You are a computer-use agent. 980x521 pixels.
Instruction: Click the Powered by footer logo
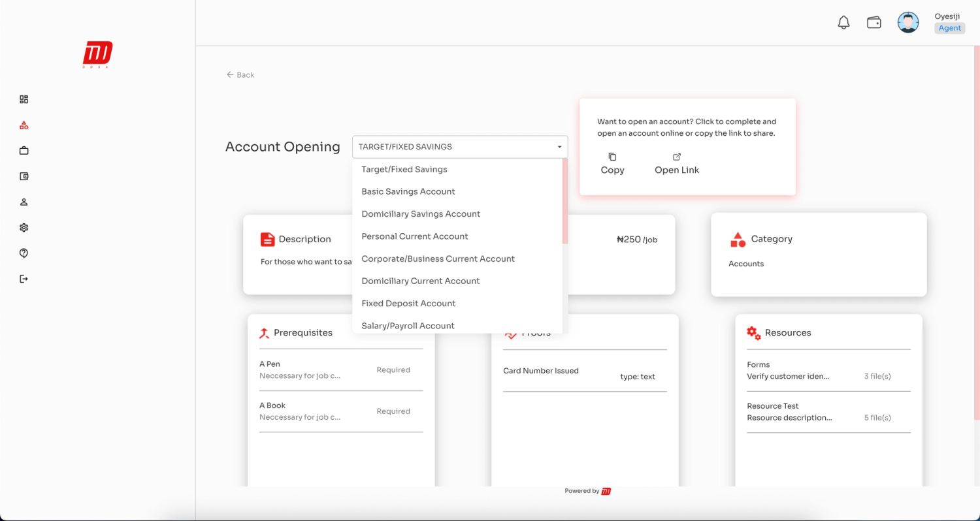point(606,491)
